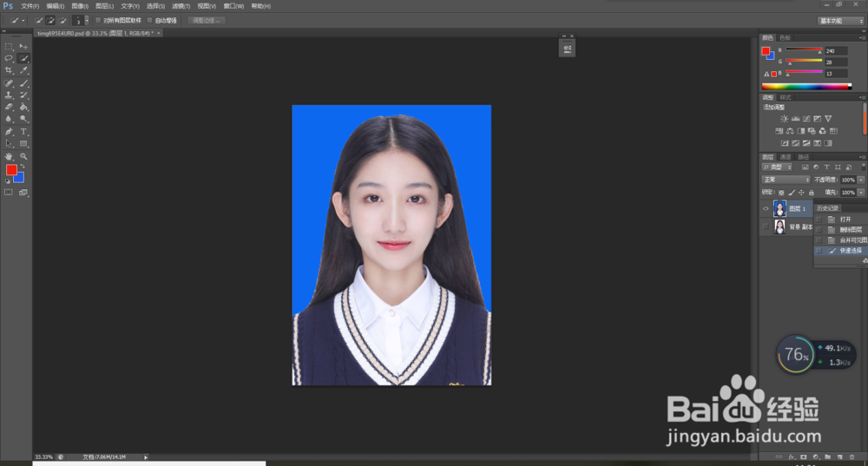Select the Move tool
868x466 pixels.
23,47
